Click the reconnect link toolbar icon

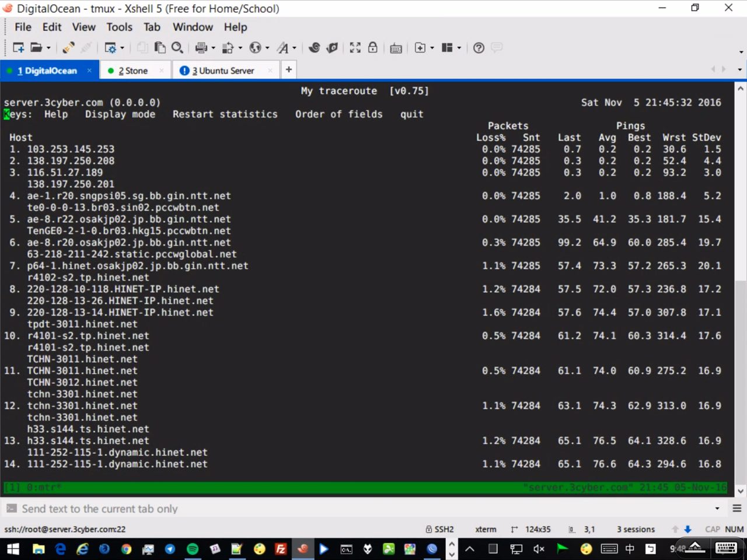pos(68,48)
